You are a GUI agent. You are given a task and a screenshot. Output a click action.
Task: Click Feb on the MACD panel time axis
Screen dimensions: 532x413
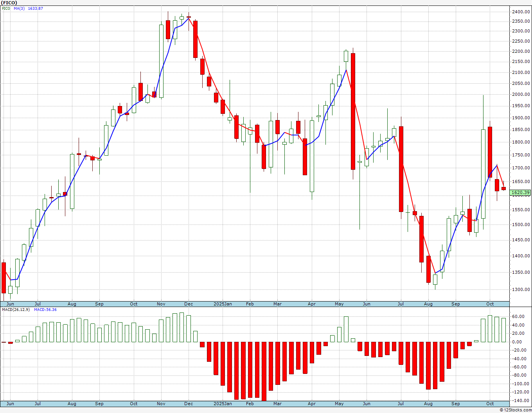(250, 404)
